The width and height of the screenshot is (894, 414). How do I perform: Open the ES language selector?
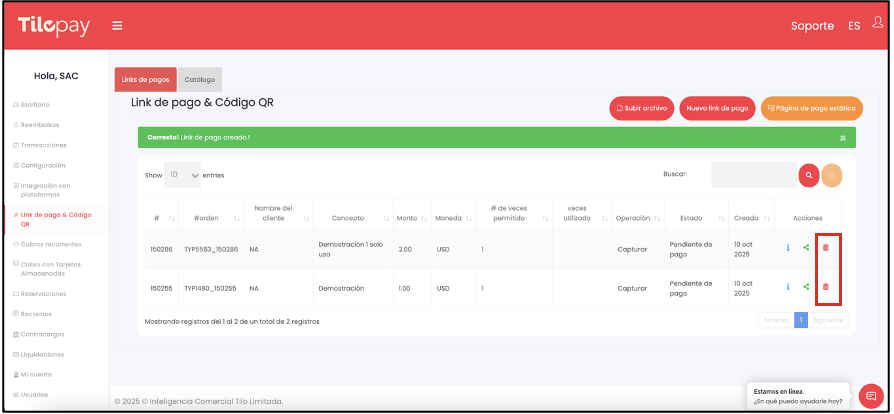click(853, 25)
